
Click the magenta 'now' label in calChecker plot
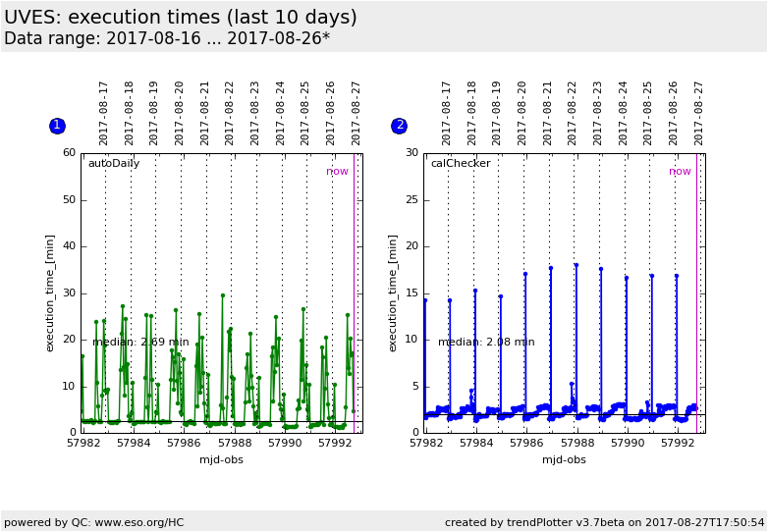tap(680, 172)
